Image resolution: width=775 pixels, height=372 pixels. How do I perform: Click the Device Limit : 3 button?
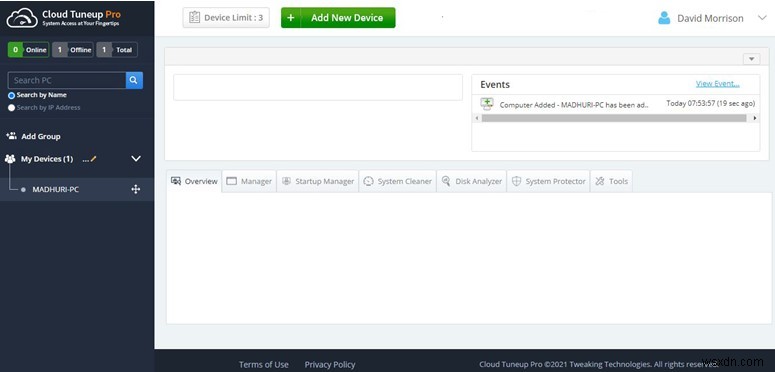click(226, 18)
